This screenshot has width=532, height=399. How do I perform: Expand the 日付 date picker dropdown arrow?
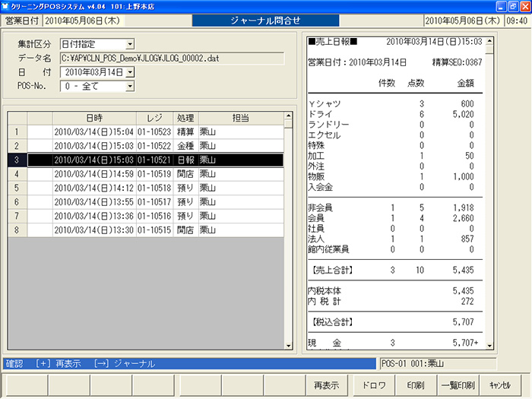[x=130, y=72]
